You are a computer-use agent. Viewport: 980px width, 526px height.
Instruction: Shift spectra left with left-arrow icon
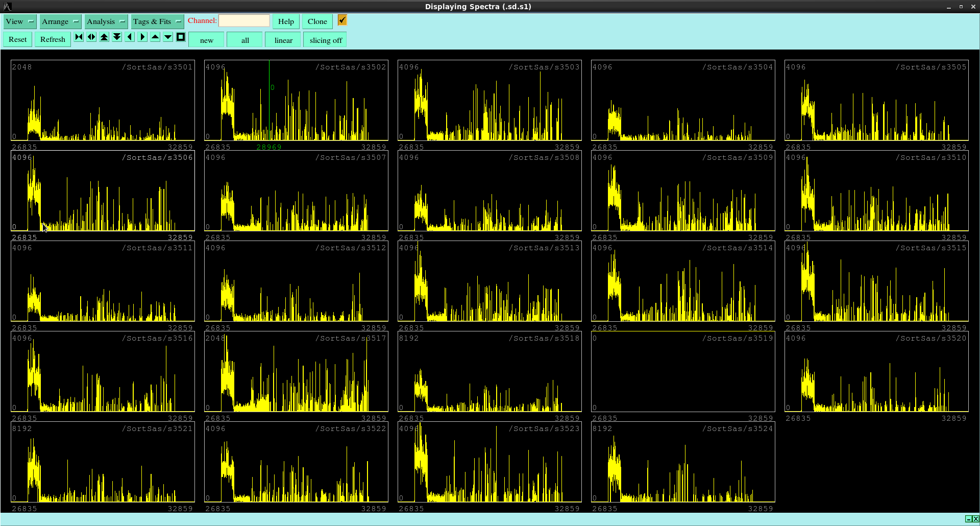click(130, 37)
